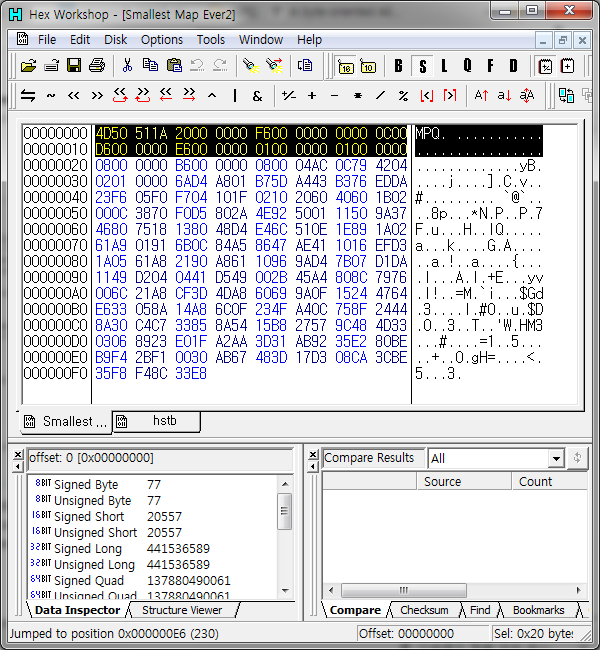
Task: Click the Find flashlight icon
Action: pos(251,66)
